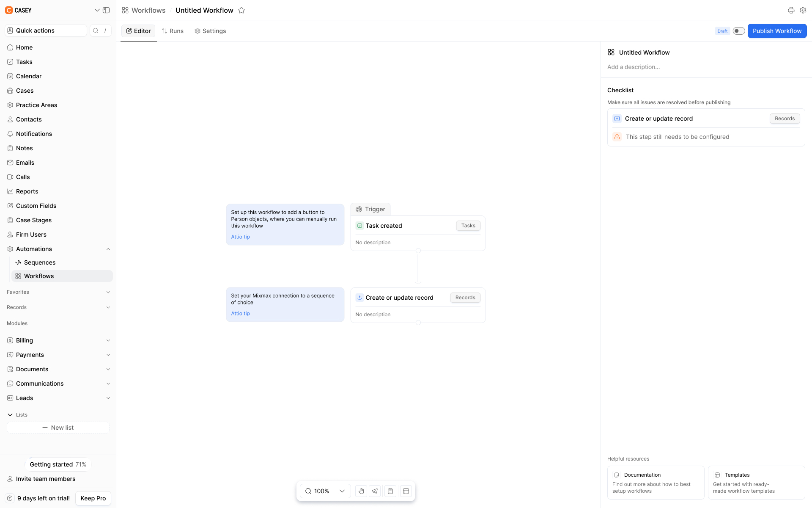Viewport: 812px width, 508px height.
Task: Collapse the Lists section
Action: tap(10, 415)
